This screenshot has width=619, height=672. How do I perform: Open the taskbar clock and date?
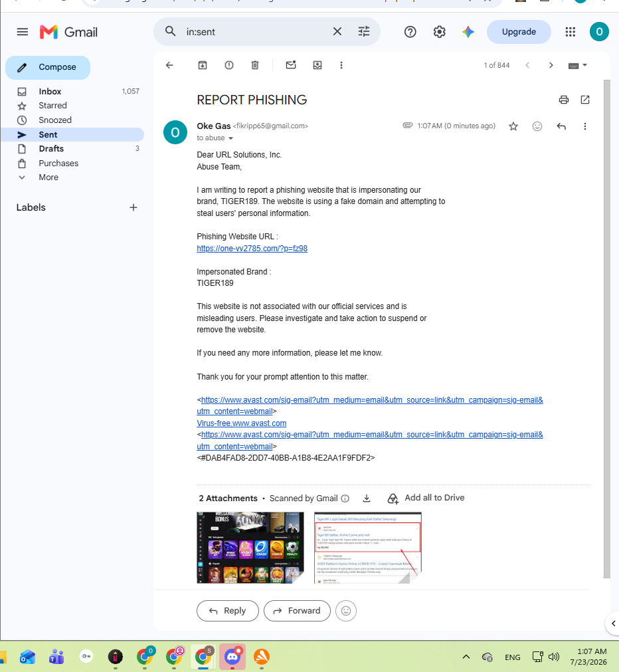coord(588,657)
